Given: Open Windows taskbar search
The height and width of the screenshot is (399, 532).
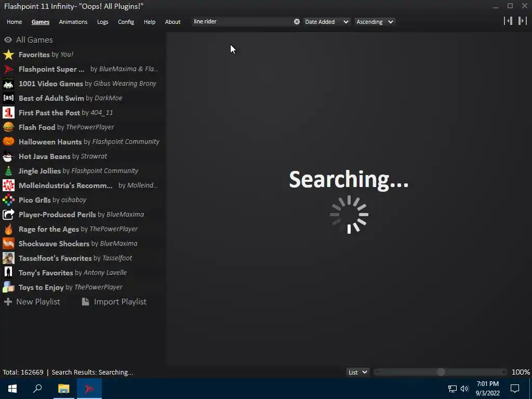Looking at the screenshot, I should tap(37, 389).
